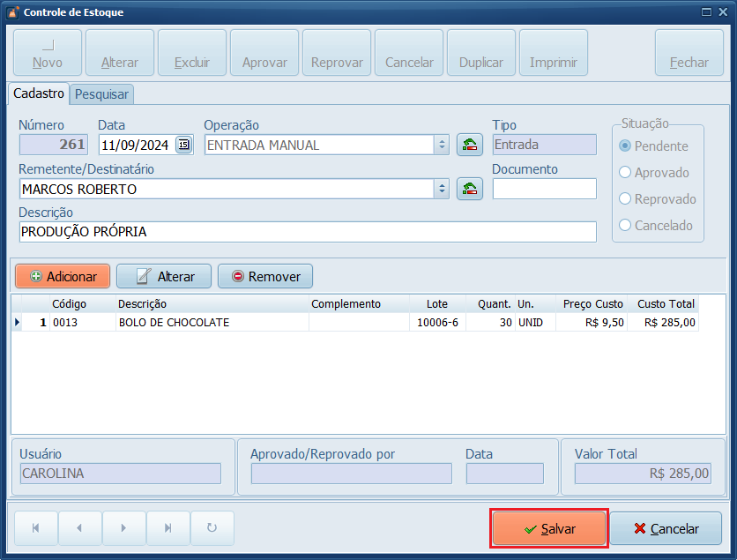Viewport: 737px width, 560px height.
Task: Open the Cadastro tab
Action: (39, 93)
